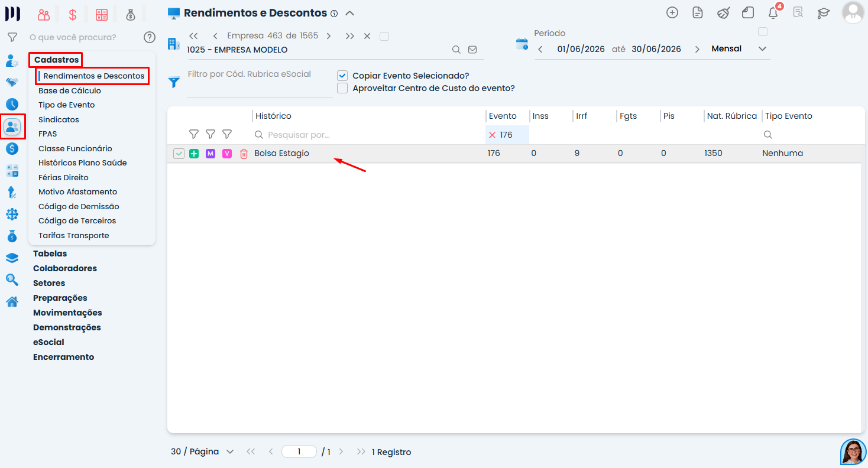Go to the next period arrow

click(x=697, y=49)
